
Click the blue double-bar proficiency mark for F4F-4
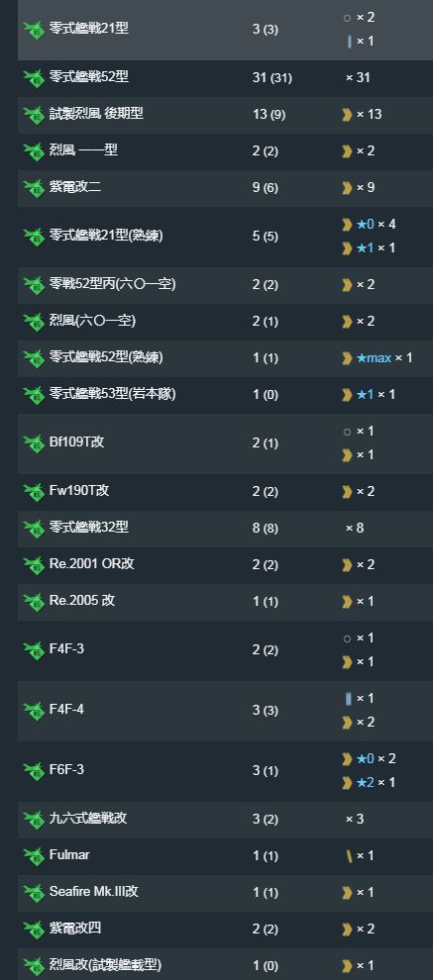[x=349, y=698]
